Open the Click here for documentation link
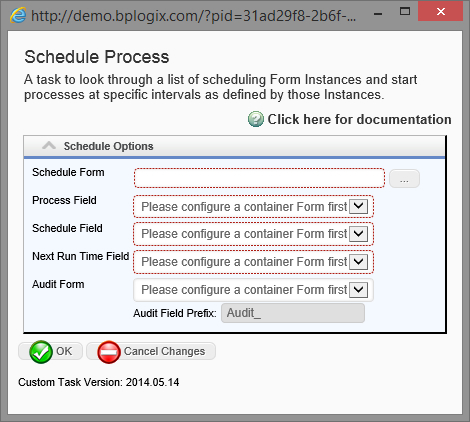470x422 pixels. click(359, 119)
